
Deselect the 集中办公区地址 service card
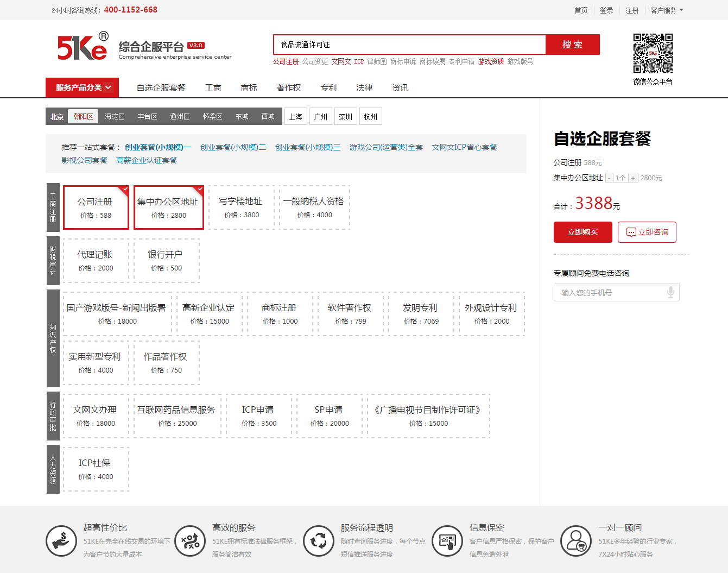coord(169,207)
